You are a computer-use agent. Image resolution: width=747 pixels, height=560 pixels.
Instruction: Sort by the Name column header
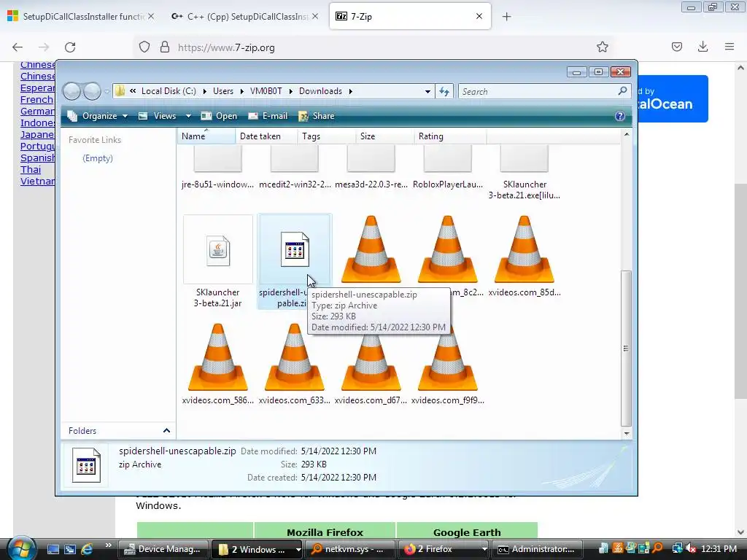tap(206, 136)
